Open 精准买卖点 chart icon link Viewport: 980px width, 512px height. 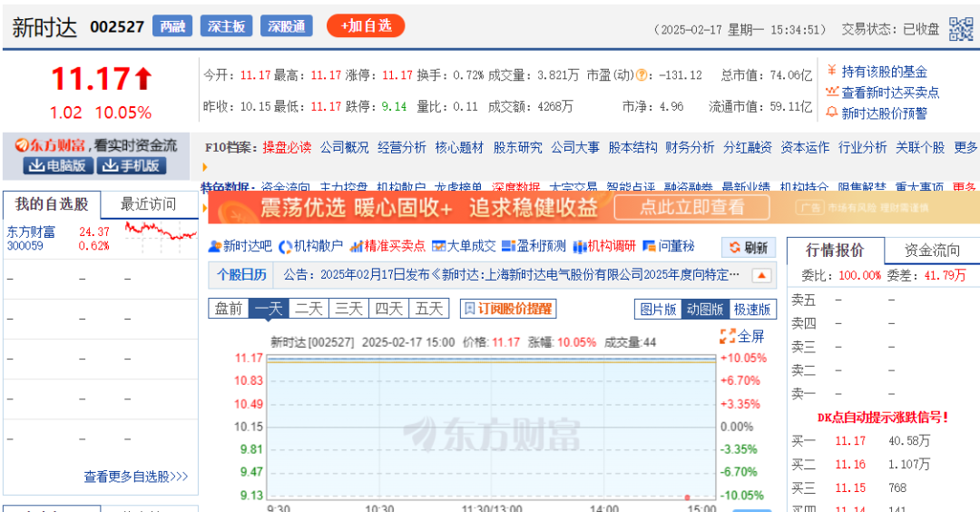pos(387,246)
